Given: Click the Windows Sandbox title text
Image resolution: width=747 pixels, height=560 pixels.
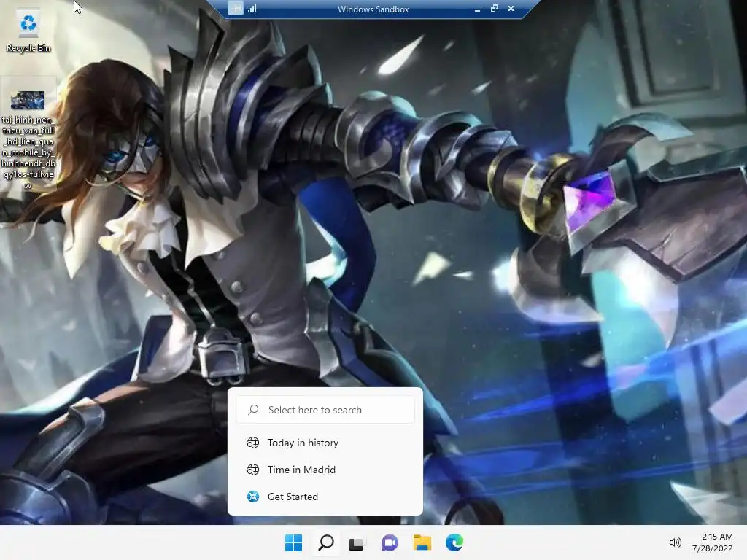Looking at the screenshot, I should click(x=373, y=9).
